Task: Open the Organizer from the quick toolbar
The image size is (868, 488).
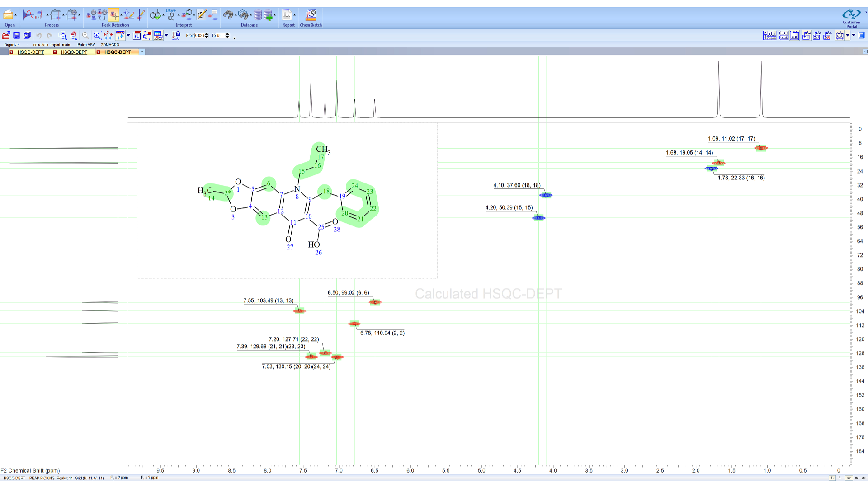Action: pos(14,44)
